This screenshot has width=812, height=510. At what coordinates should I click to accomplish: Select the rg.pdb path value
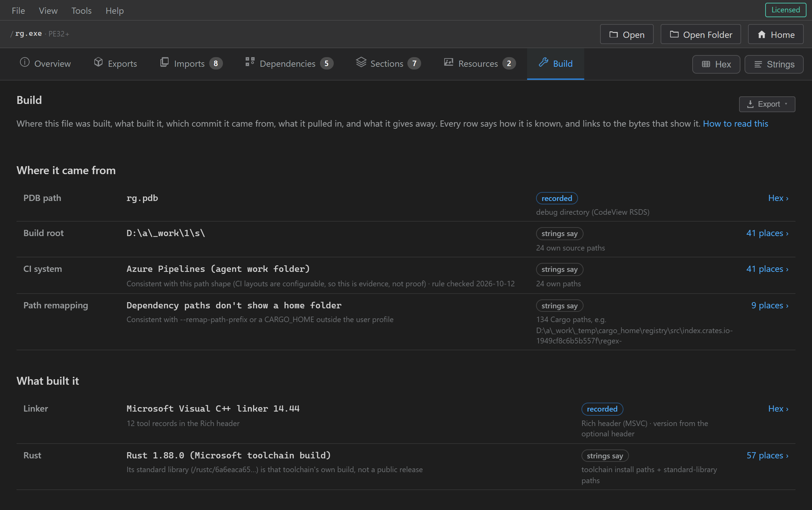(142, 198)
